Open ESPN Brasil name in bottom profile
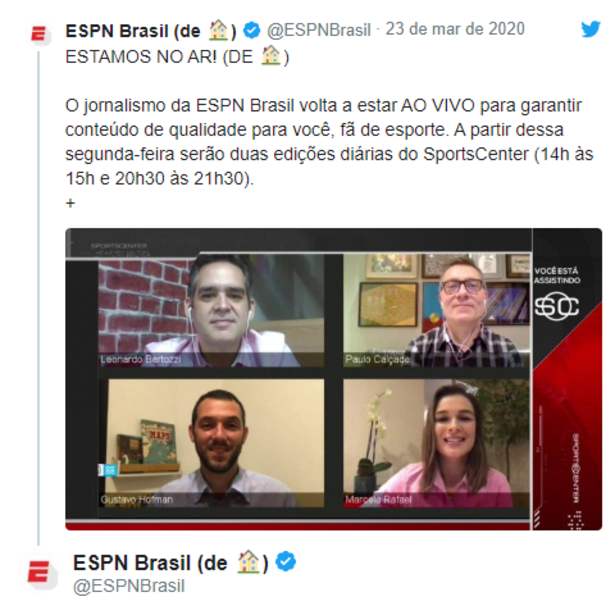The width and height of the screenshot is (615, 615). [171, 563]
